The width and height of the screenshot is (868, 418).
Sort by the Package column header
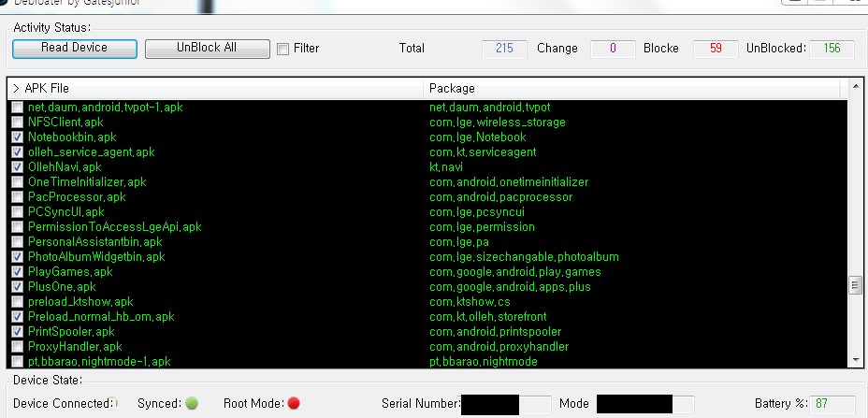[631, 89]
